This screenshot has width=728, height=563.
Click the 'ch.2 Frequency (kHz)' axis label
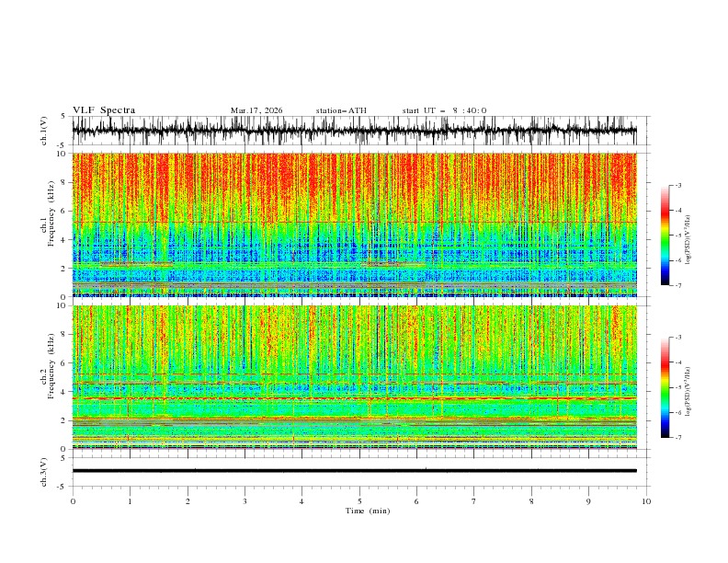[48, 366]
